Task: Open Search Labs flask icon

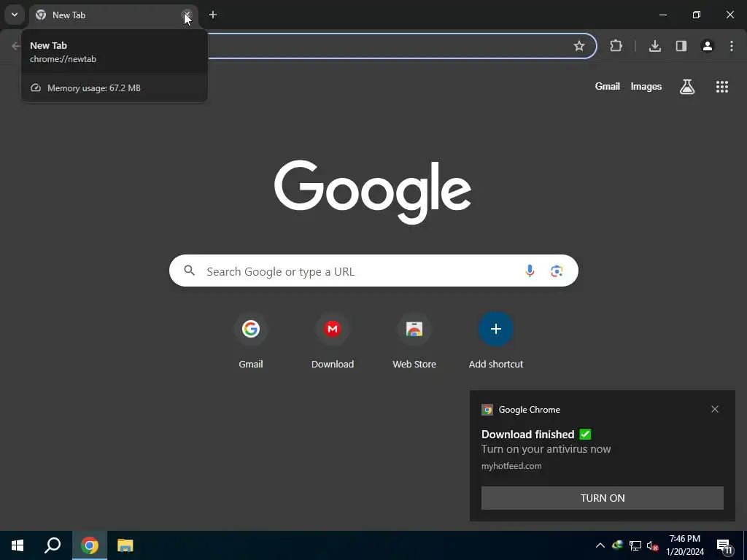Action: point(687,87)
